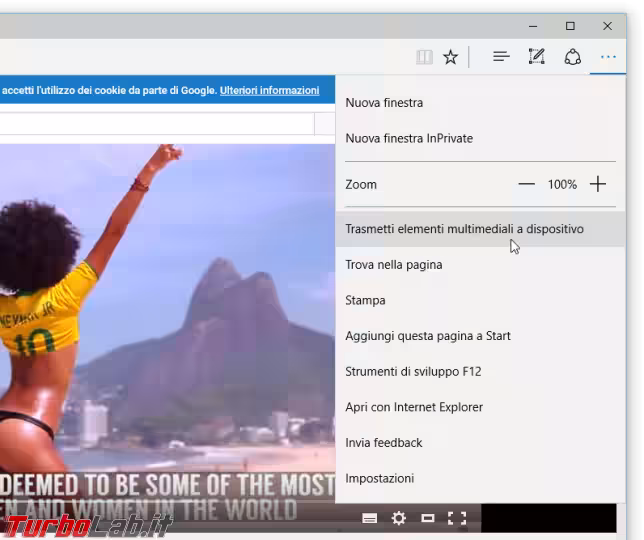644x540 pixels.
Task: Open Reading view book icon
Action: (x=424, y=57)
